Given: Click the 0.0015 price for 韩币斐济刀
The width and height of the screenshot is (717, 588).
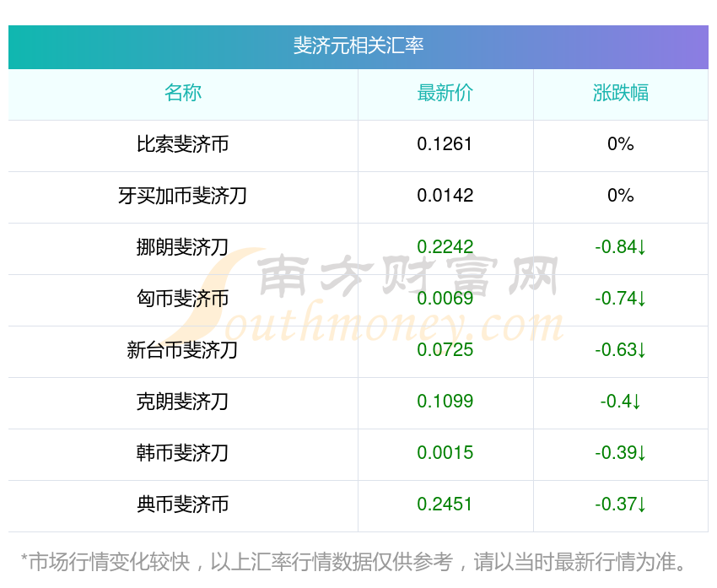Looking at the screenshot, I should point(445,453).
